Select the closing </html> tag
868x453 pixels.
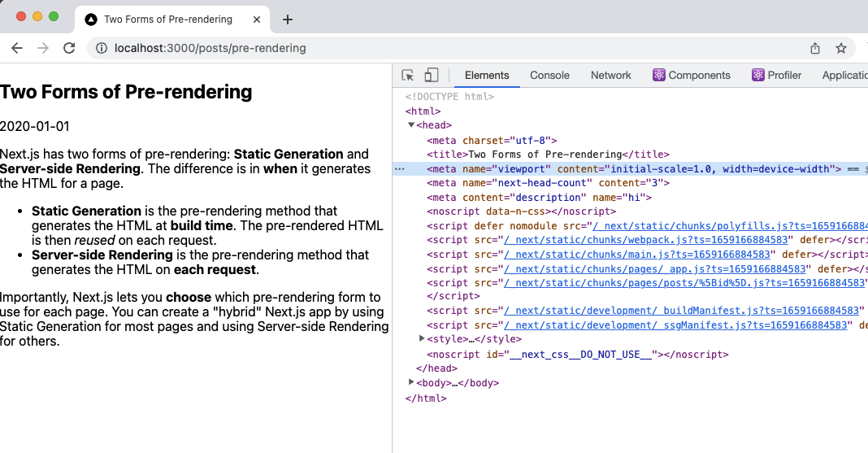426,399
